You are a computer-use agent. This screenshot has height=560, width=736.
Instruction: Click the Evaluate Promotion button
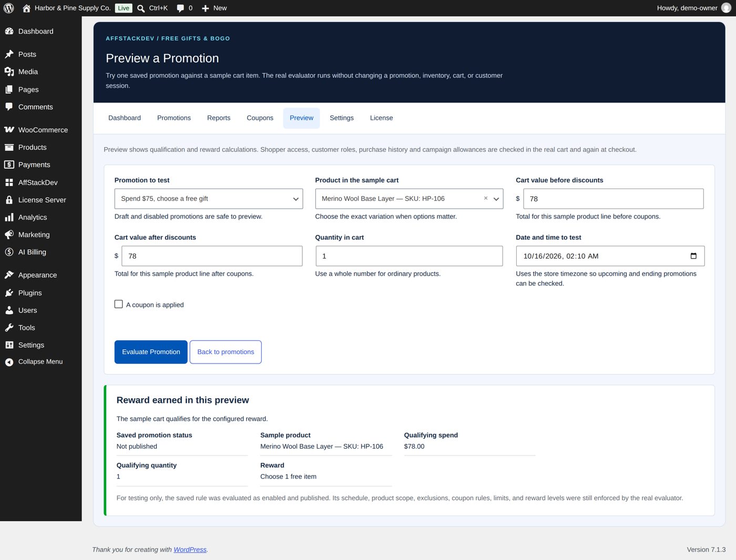coord(151,352)
